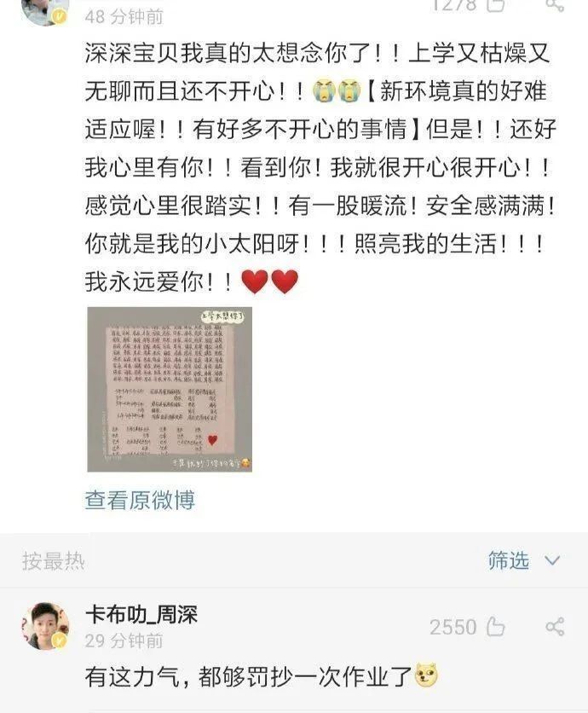Open 查看原微博 link
The image size is (588, 713).
click(140, 500)
